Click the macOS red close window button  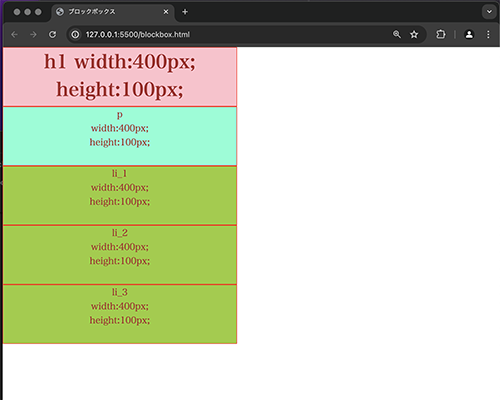17,12
